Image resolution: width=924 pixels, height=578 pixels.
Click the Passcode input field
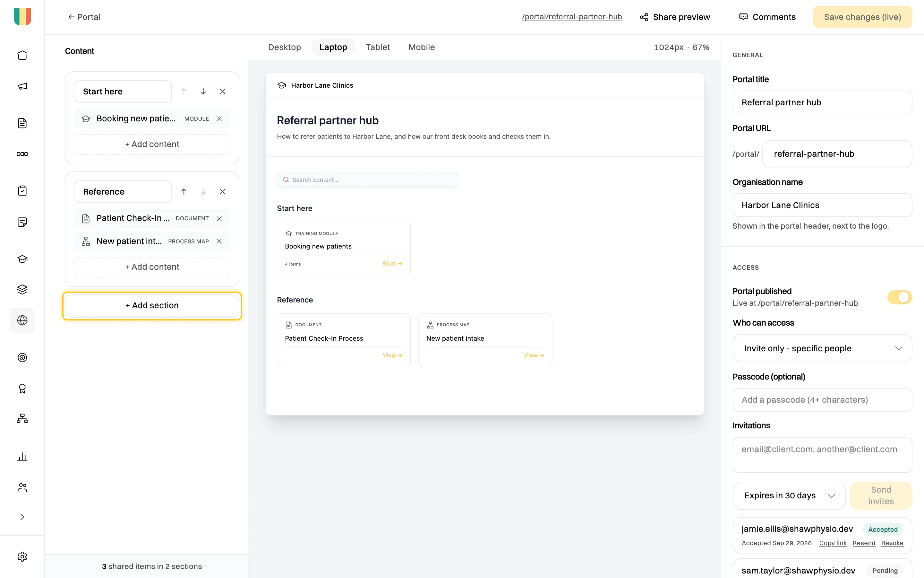(x=822, y=400)
